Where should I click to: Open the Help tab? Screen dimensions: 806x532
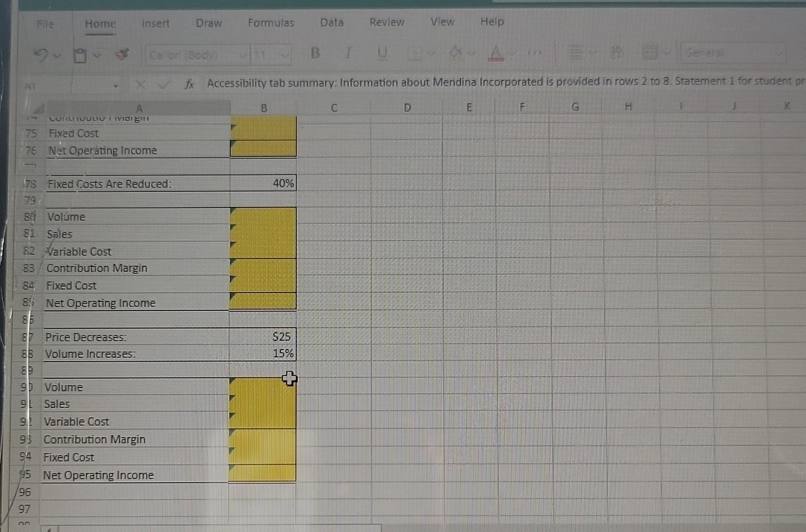(492, 22)
